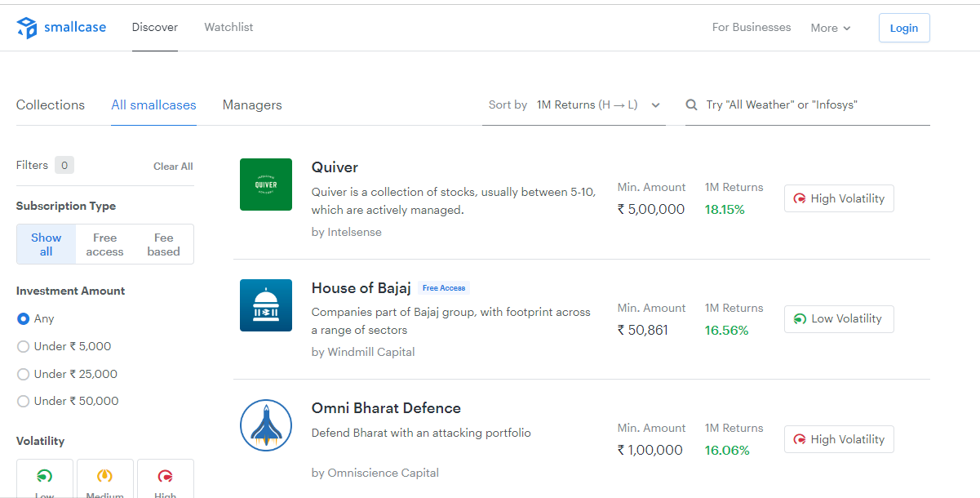
Task: Click House of Bajaj's Low Volatility badge
Action: pyautogui.click(x=839, y=319)
